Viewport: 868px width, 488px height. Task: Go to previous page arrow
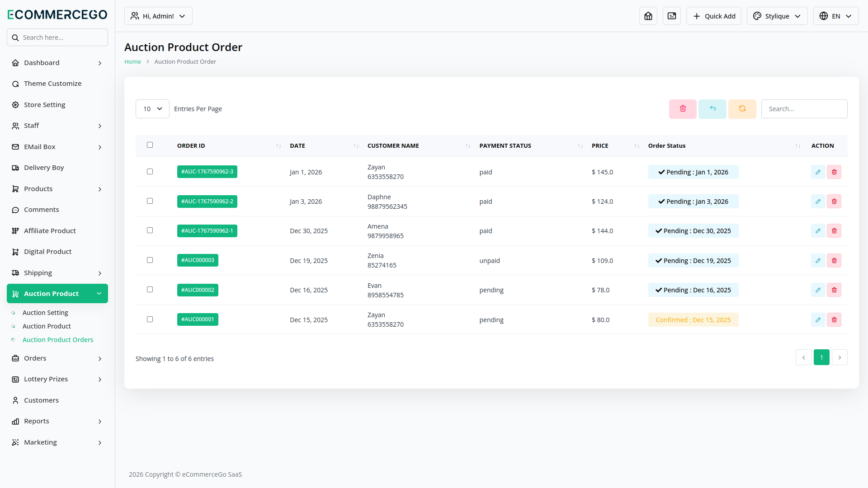803,357
